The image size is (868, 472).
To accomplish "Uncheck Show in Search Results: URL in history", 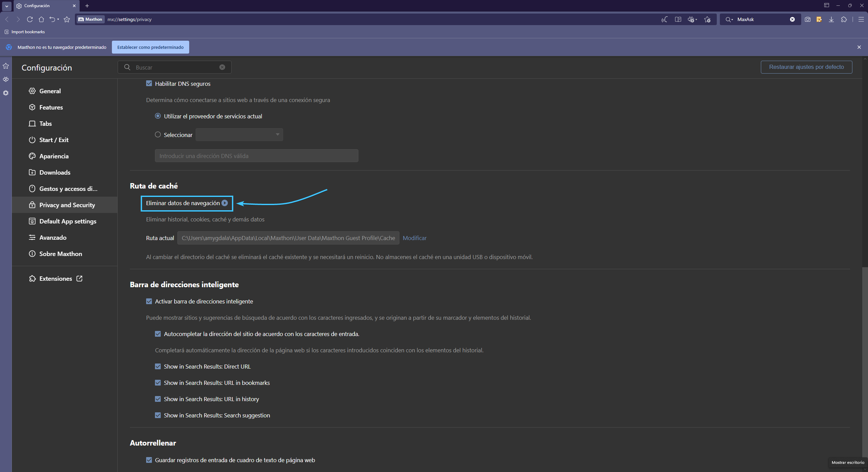I will pos(158,399).
